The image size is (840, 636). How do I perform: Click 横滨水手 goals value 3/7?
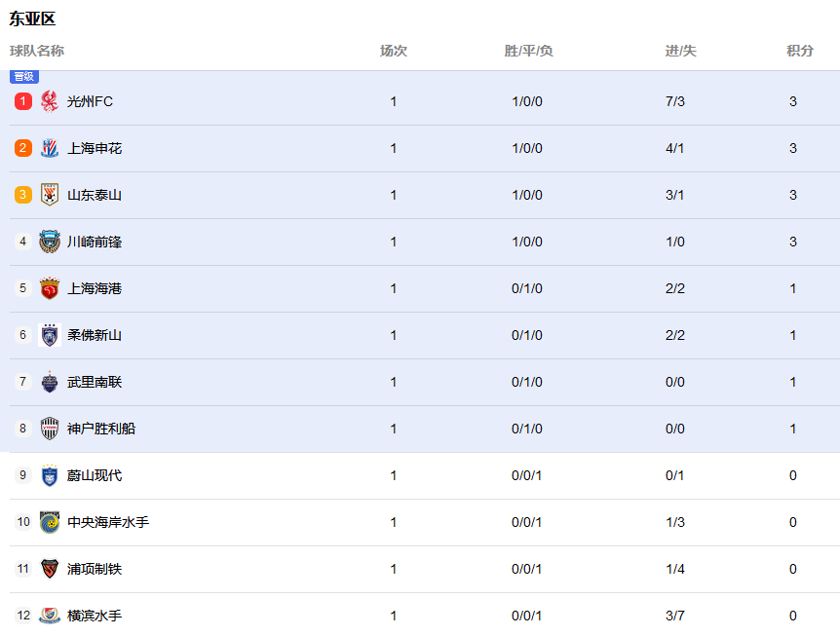tap(675, 616)
